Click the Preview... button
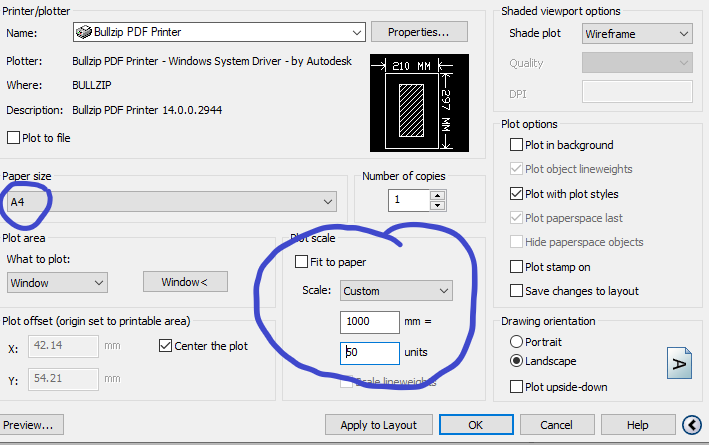This screenshot has height=445, width=709. 31,425
